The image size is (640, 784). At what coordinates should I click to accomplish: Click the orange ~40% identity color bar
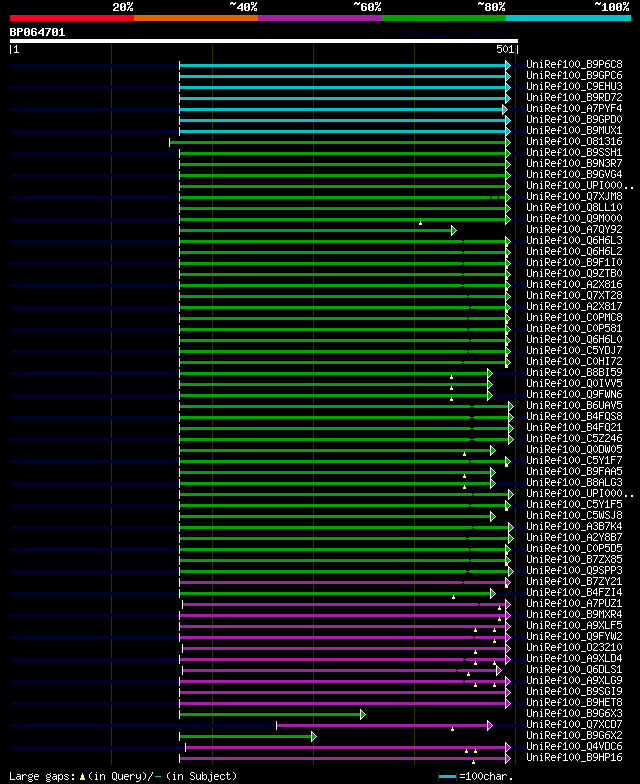pos(196,18)
